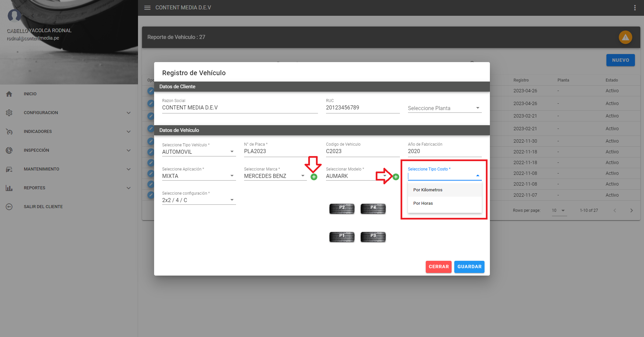Open the Aplicación dropdown showing MIXTA
The width and height of the screenshot is (644, 337).
(198, 176)
